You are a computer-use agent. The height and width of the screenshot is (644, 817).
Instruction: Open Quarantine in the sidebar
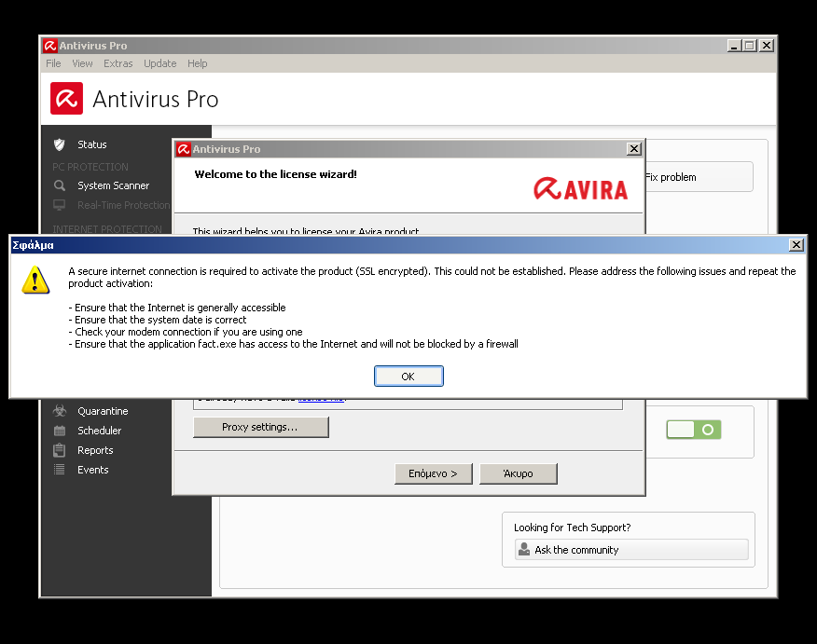(103, 411)
